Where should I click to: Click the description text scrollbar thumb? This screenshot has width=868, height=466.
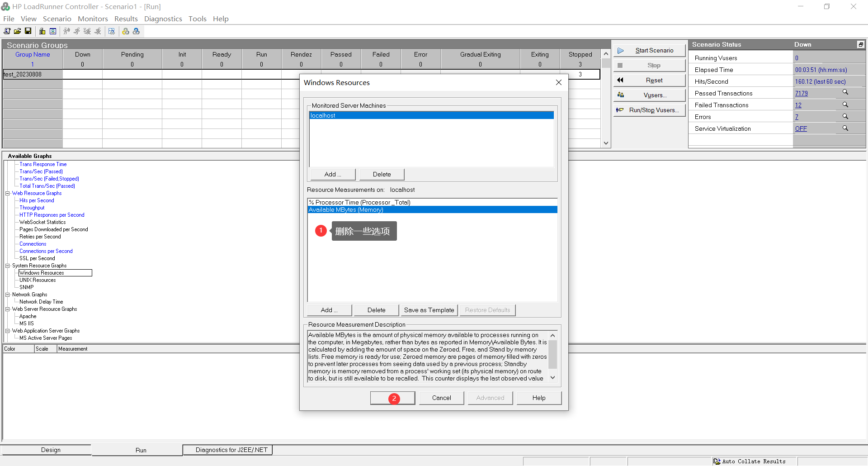552,355
